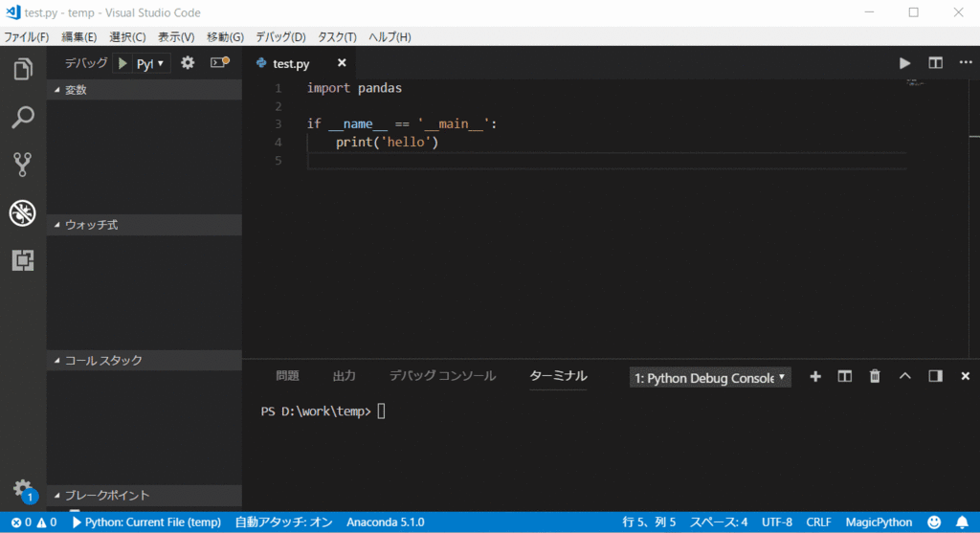Viewport: 980px width, 533px height.
Task: Show errors and warnings count in status bar
Action: point(33,522)
